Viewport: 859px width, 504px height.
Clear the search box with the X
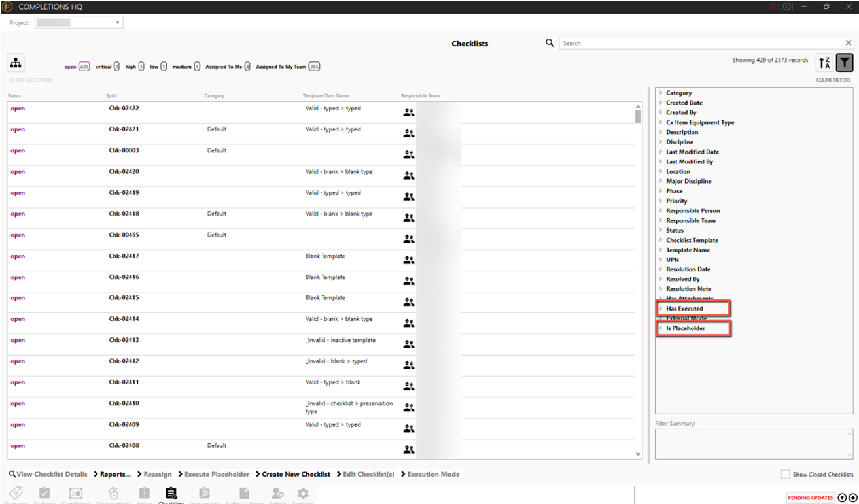849,43
